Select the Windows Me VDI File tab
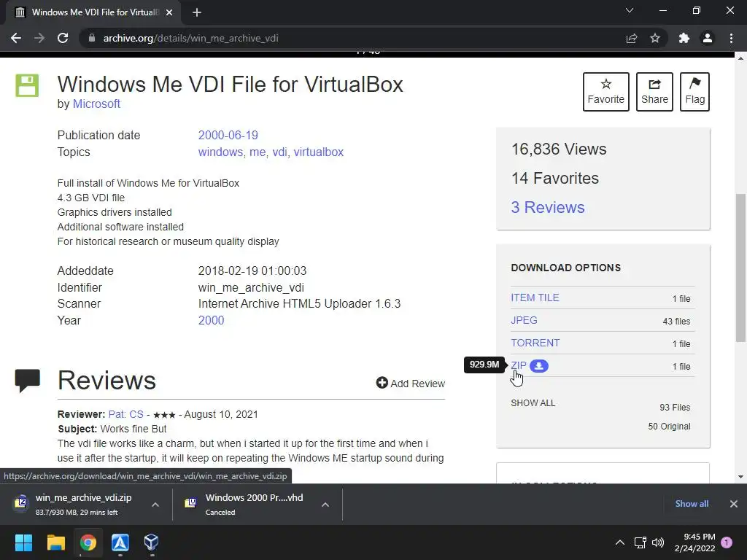This screenshot has width=747, height=560. coord(93,12)
